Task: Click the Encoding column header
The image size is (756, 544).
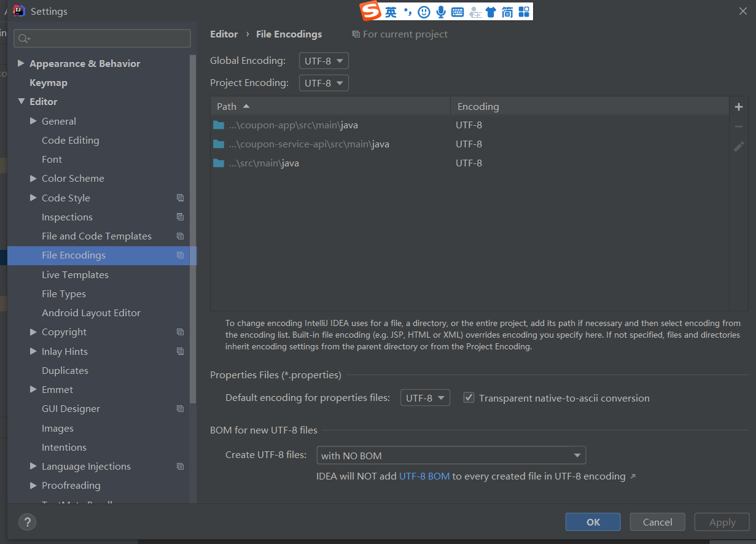Action: click(x=590, y=106)
